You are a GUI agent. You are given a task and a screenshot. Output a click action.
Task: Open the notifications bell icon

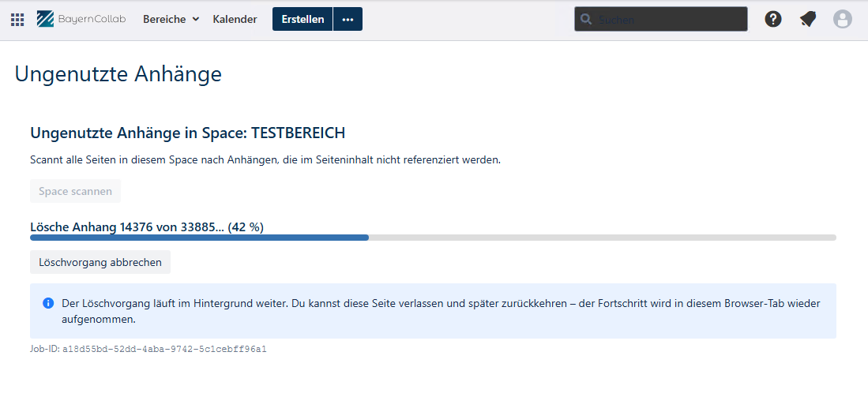point(808,20)
